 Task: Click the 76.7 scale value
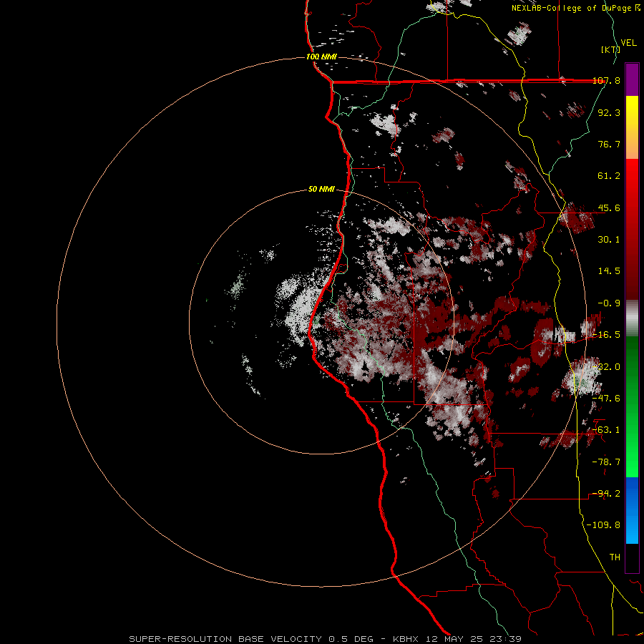pyautogui.click(x=609, y=144)
